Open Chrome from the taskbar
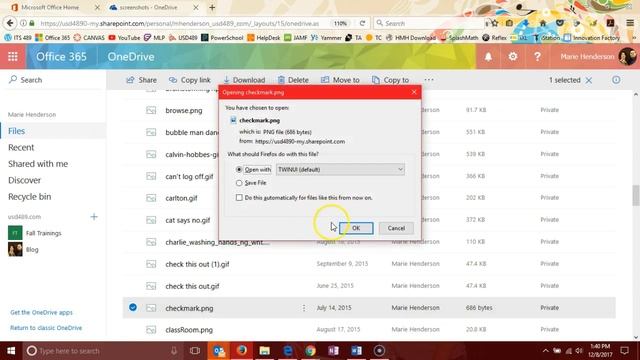640x360 pixels. coord(310,351)
